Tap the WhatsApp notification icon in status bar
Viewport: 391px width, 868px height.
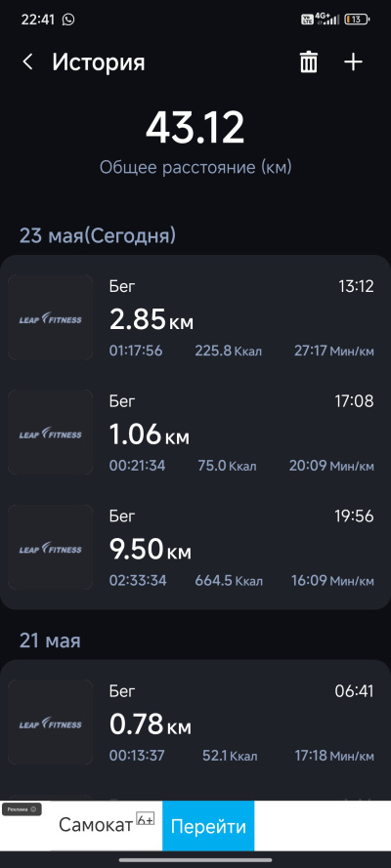click(x=68, y=20)
